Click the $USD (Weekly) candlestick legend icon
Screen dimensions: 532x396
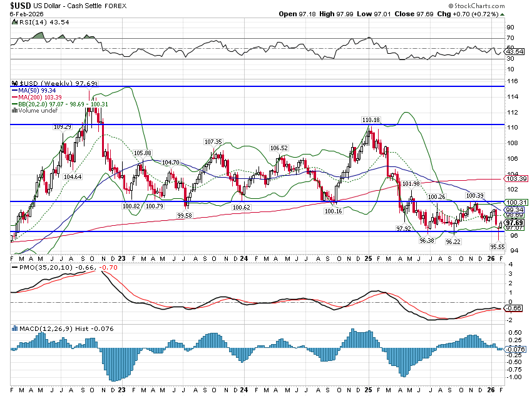click(16, 83)
